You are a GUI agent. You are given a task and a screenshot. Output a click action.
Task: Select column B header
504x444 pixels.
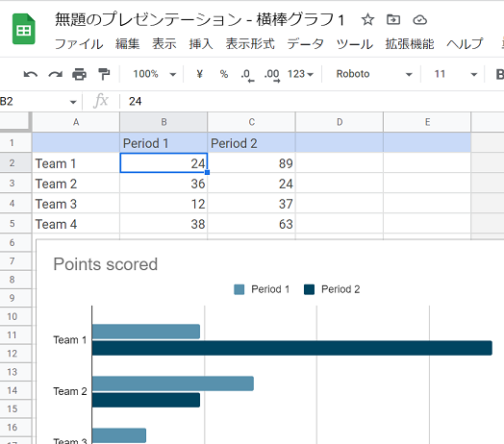point(164,122)
